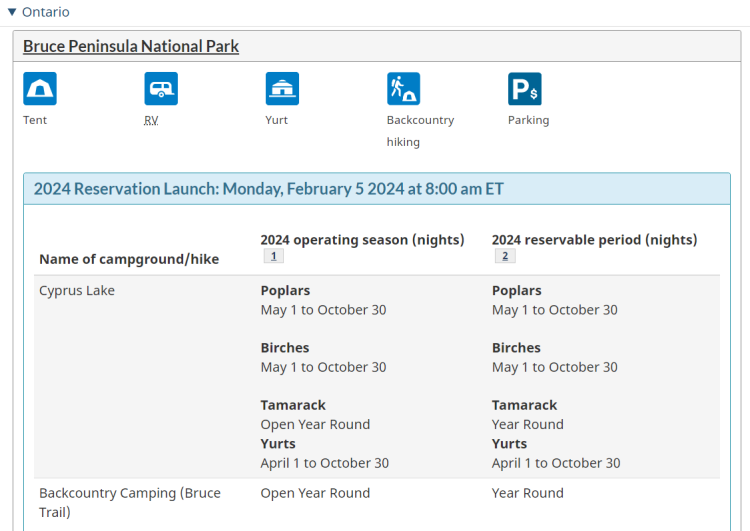This screenshot has width=750, height=531.
Task: Open footnote 2 under reservable period
Action: tap(505, 256)
